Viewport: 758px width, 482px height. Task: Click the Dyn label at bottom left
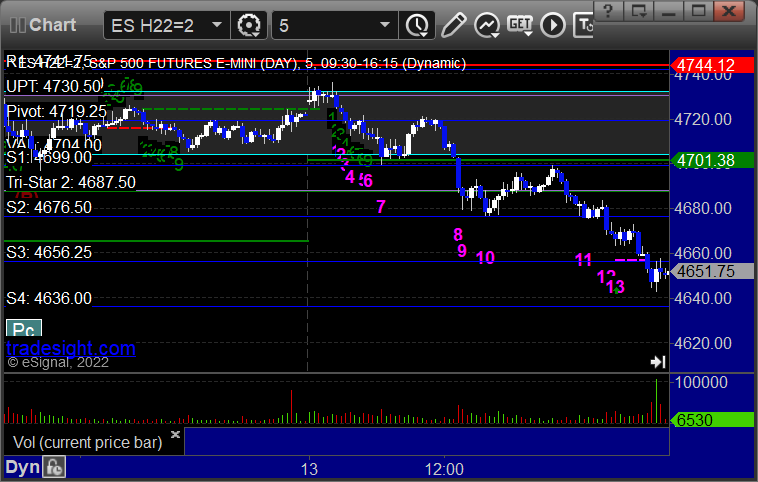pyautogui.click(x=23, y=467)
